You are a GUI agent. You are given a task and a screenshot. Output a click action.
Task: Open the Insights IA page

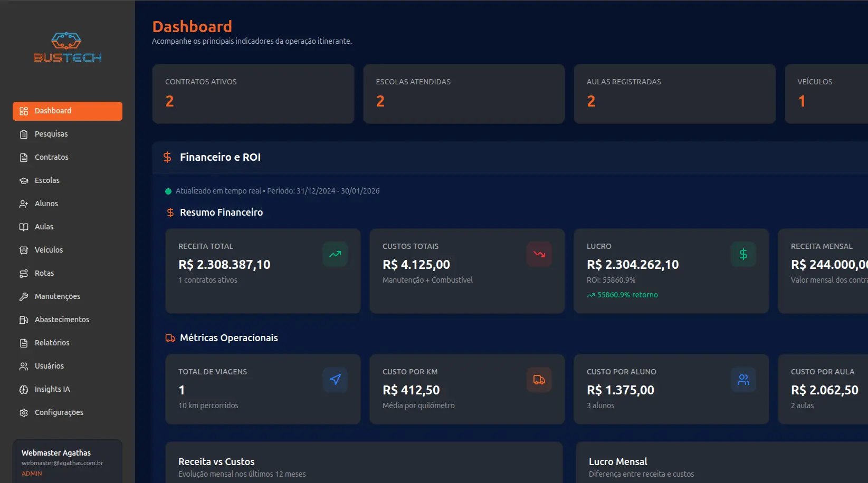coord(52,389)
